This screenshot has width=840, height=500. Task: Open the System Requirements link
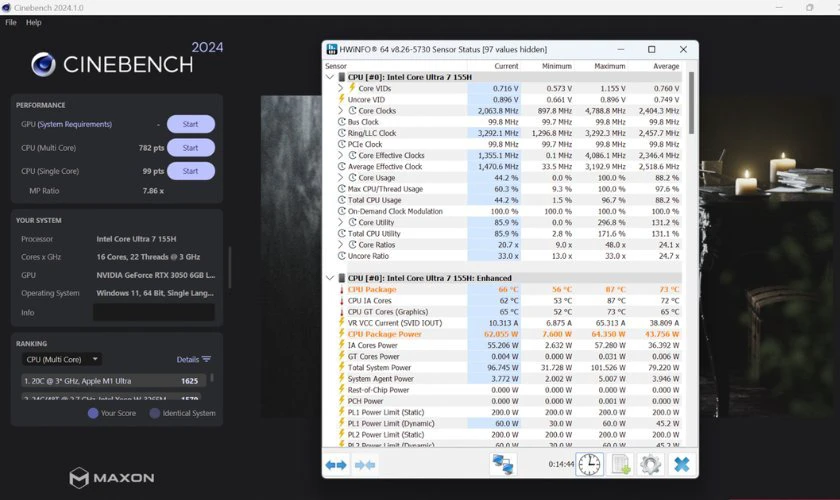[x=74, y=124]
